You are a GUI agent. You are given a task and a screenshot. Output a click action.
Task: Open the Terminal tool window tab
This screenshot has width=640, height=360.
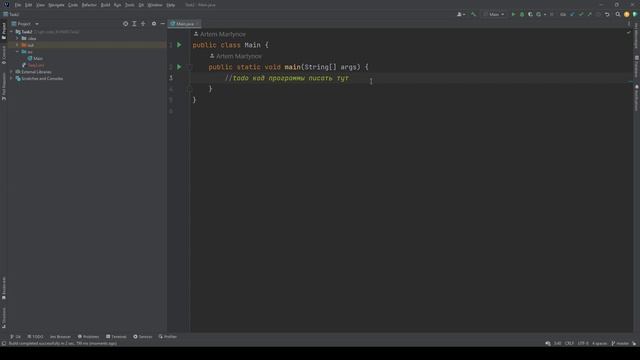point(116,337)
